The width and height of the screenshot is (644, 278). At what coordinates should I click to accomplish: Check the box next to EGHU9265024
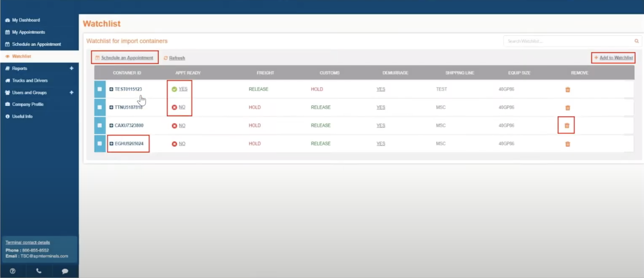[x=100, y=144]
